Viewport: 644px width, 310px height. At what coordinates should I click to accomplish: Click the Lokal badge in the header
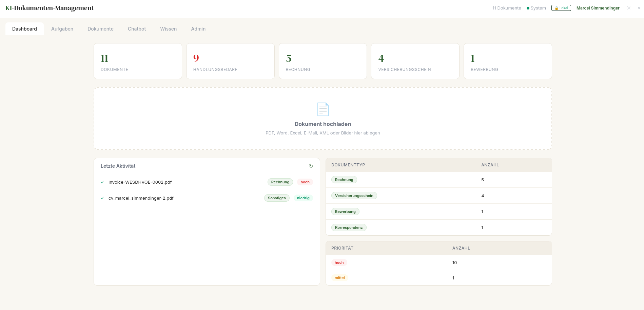coord(561,7)
